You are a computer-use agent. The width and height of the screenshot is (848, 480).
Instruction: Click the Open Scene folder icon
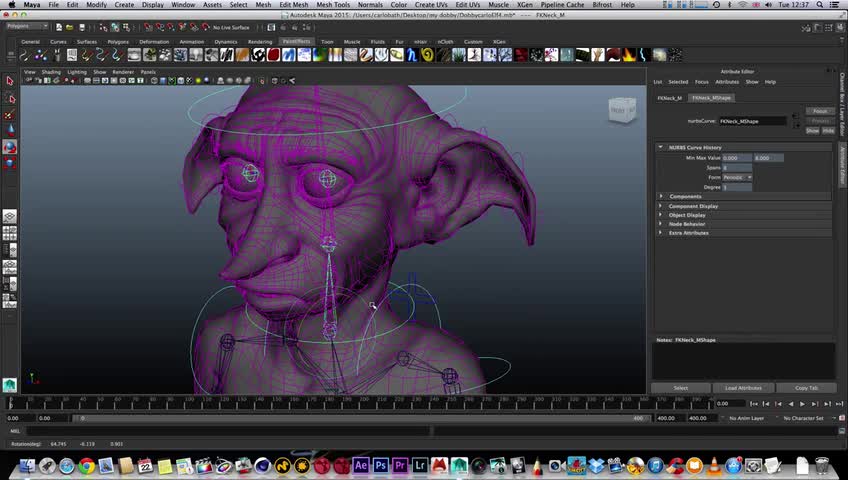(x=70, y=27)
